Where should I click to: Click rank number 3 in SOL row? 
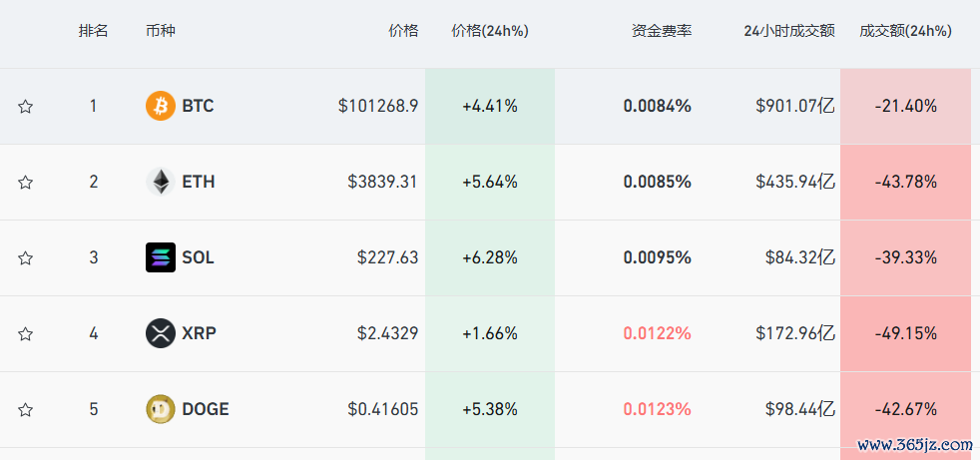pos(93,257)
